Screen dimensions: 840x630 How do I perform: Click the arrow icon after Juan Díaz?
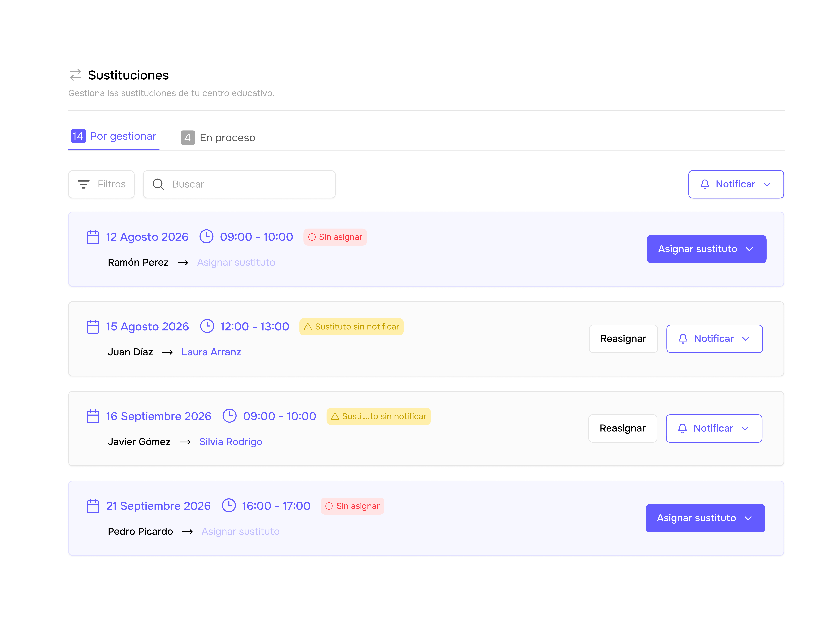pos(168,352)
